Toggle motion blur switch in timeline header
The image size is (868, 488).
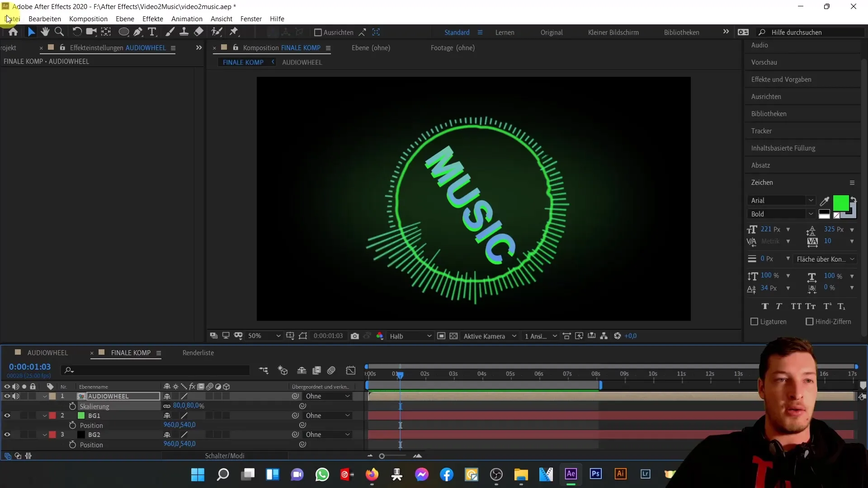tap(331, 371)
